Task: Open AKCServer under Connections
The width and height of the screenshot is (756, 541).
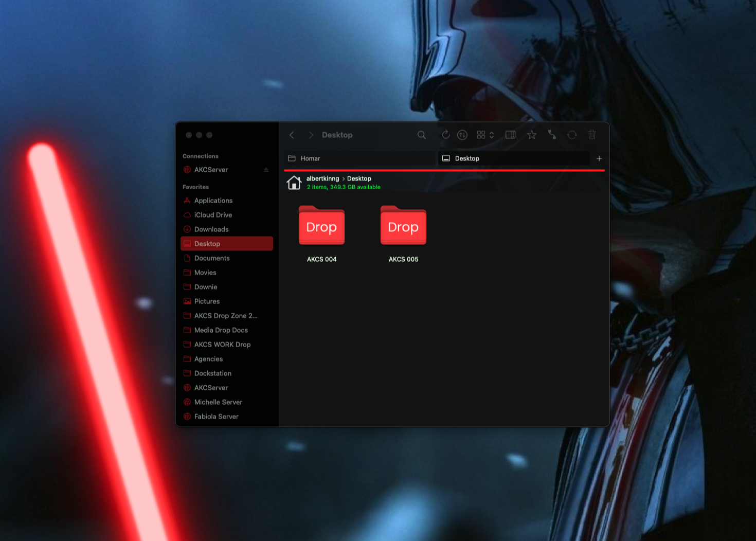Action: (227, 170)
